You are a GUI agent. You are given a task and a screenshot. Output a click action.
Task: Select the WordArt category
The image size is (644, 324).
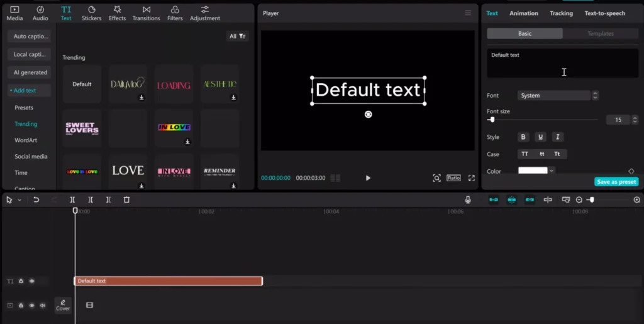26,140
